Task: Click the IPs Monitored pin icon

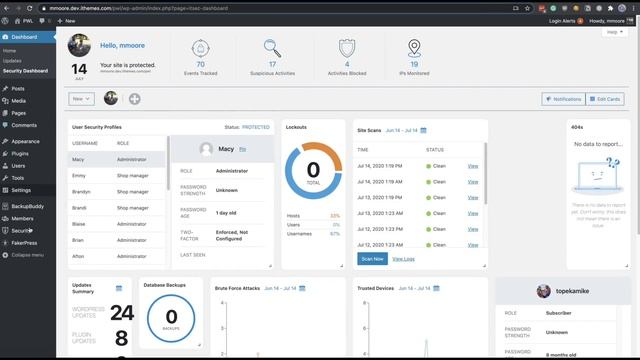Action: point(414,48)
